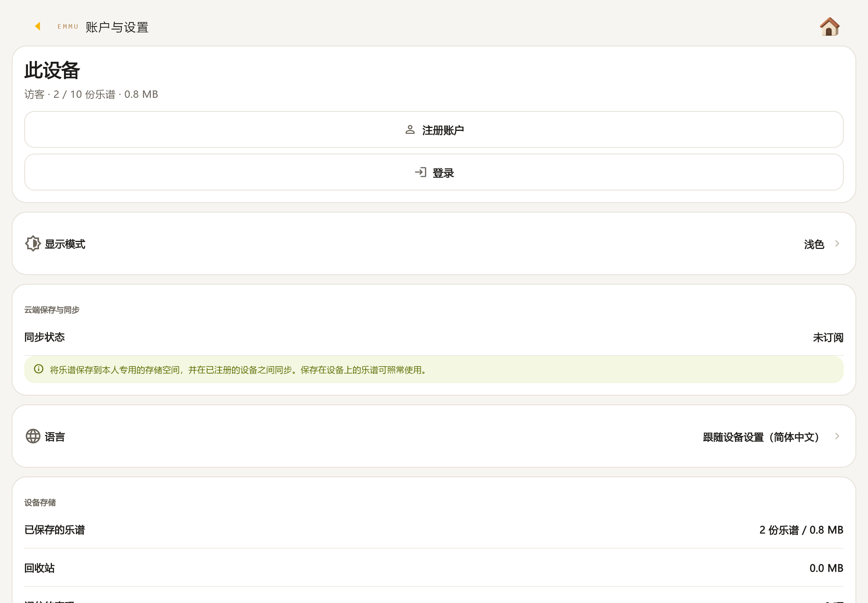Click the 登录 button
The image size is (868, 603).
click(434, 172)
